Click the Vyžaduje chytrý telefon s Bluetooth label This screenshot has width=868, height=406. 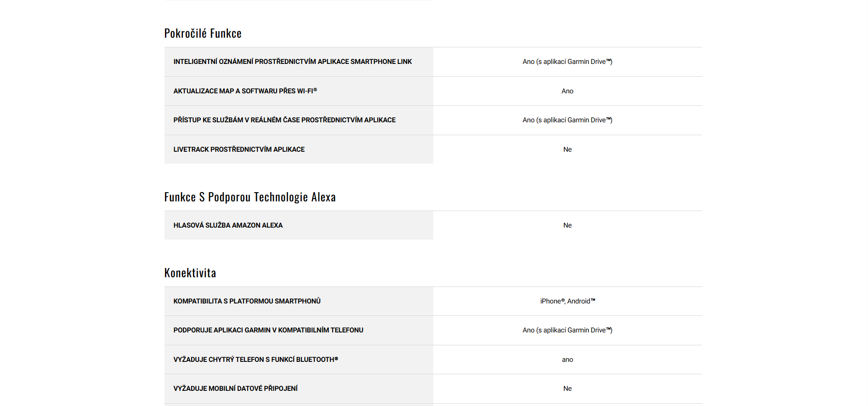[255, 360]
